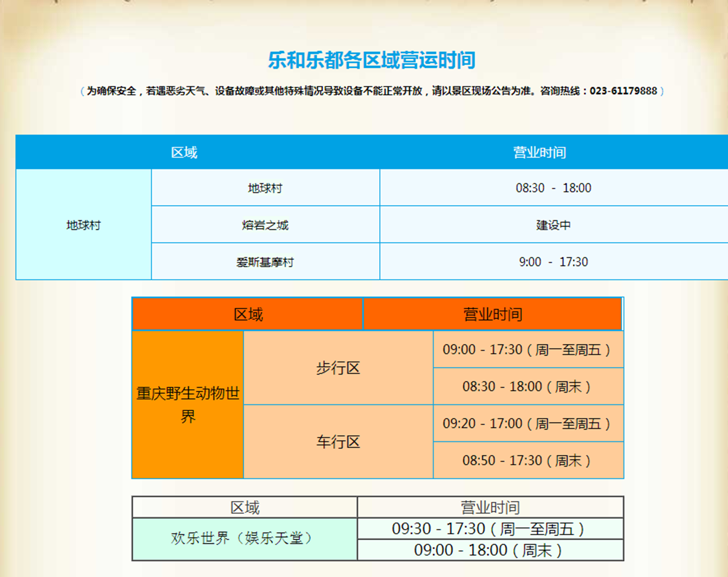Click the title 乐和乐都各区域营运时间
This screenshot has width=728, height=577.
click(372, 60)
